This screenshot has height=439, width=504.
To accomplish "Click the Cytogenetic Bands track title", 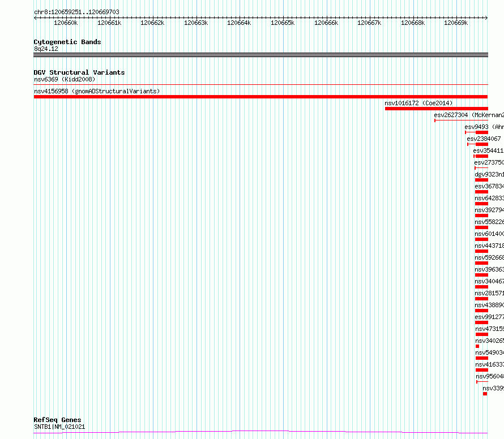I will (67, 42).
